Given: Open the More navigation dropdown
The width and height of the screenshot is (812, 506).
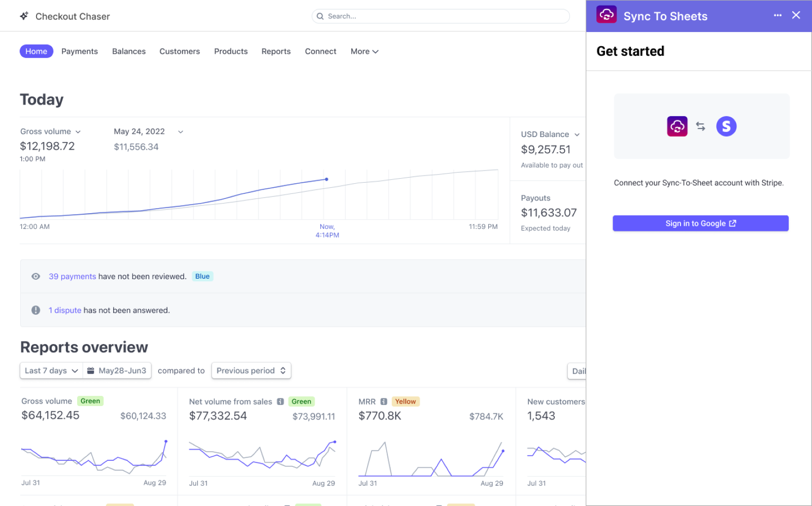Looking at the screenshot, I should pyautogui.click(x=364, y=51).
